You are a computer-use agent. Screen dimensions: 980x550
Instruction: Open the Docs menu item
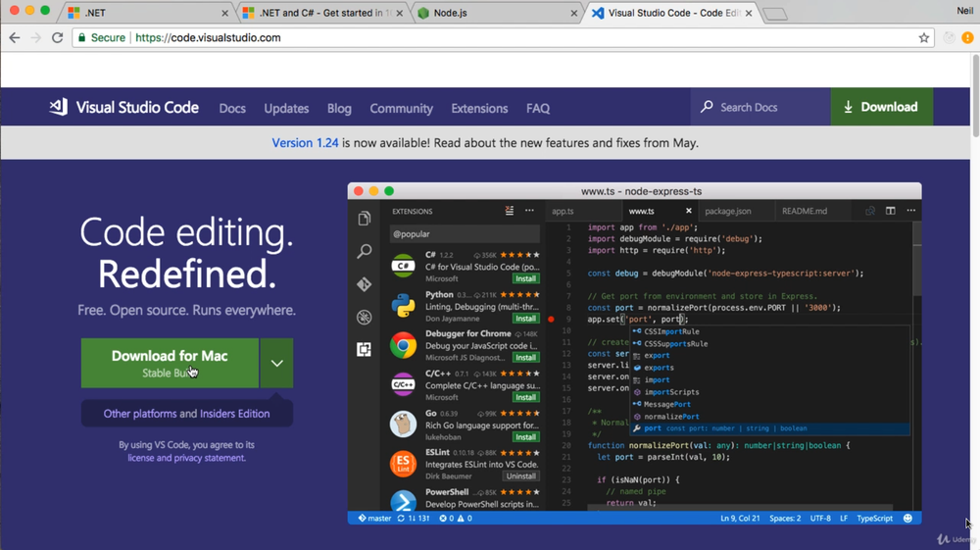click(232, 108)
